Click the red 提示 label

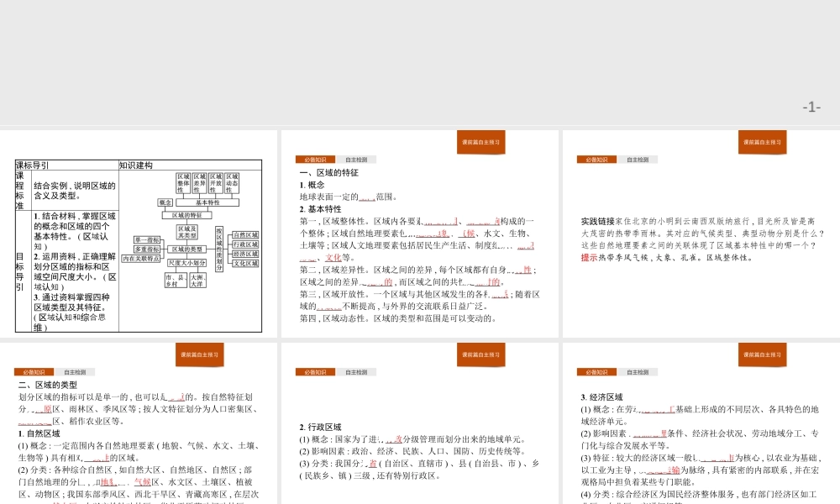click(x=589, y=258)
